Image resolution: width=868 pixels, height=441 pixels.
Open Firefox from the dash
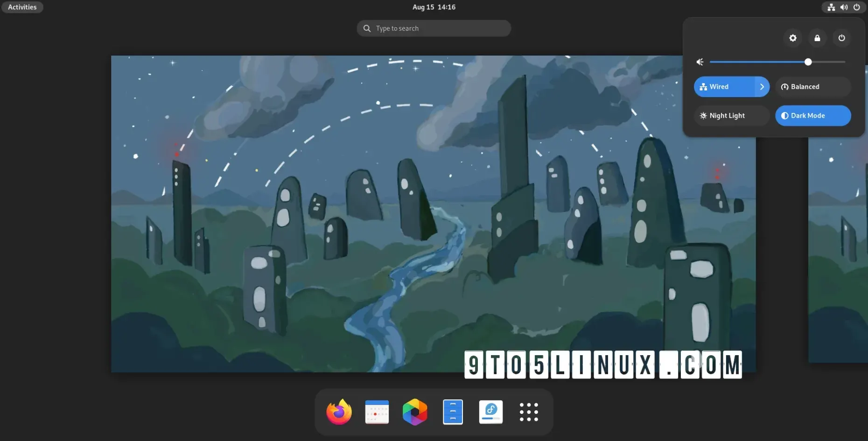(339, 412)
